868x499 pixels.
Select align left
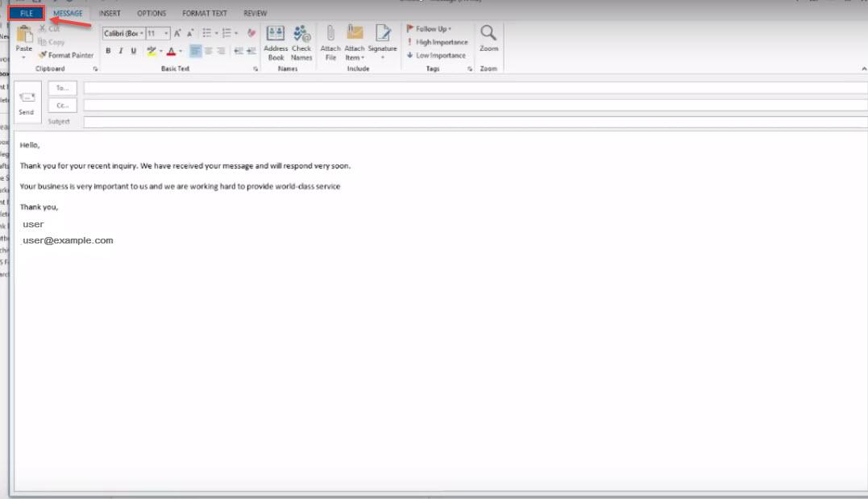click(x=195, y=51)
